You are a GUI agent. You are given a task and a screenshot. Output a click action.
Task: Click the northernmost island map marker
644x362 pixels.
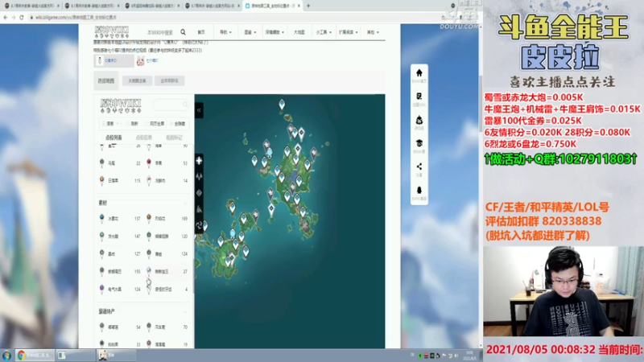282,105
